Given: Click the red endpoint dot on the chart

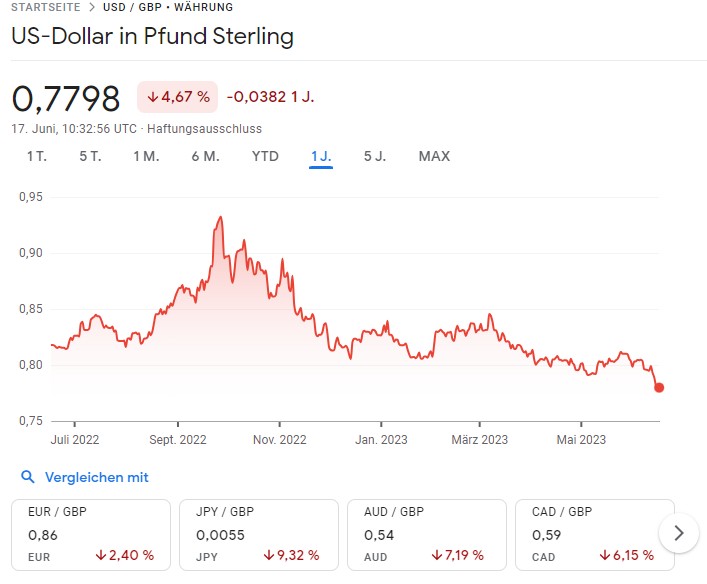Looking at the screenshot, I should pos(659,388).
